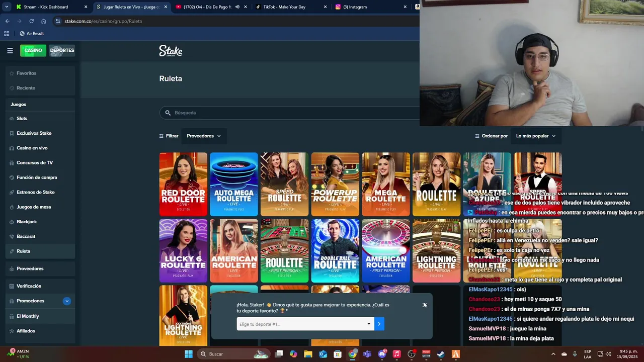The width and height of the screenshot is (644, 362).
Task: Open Microsoft Teams from taskbar
Action: [367, 354]
